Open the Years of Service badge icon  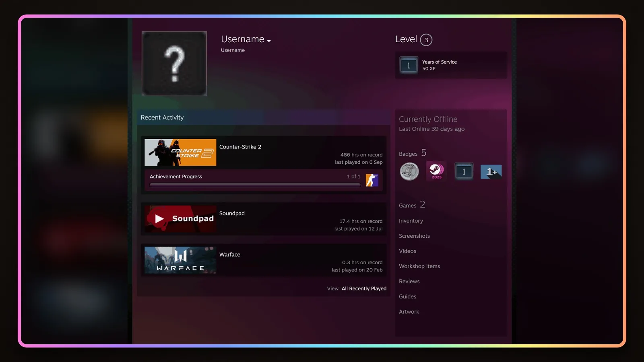[x=409, y=65]
